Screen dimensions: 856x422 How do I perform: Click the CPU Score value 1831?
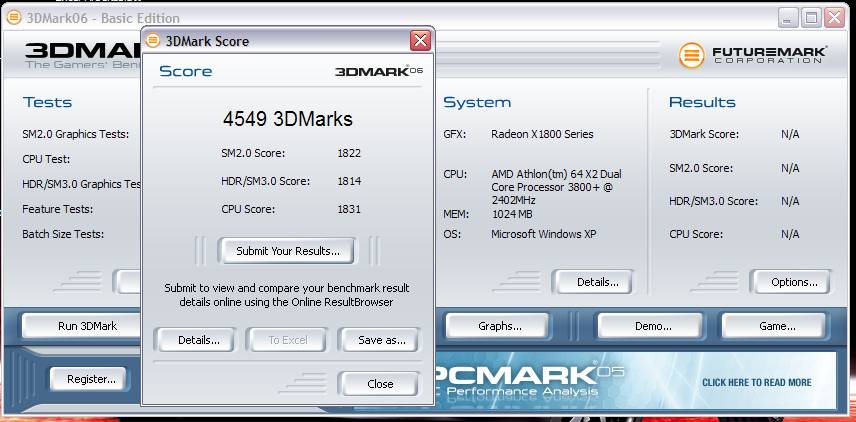[x=349, y=209]
